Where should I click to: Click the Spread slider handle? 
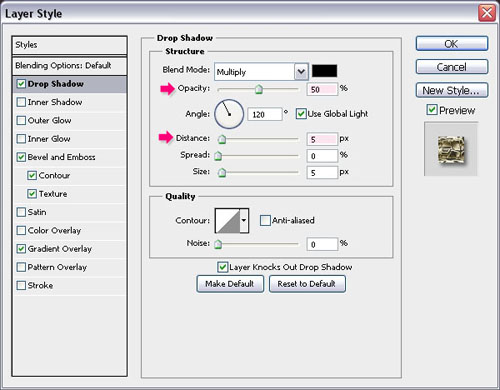click(218, 156)
